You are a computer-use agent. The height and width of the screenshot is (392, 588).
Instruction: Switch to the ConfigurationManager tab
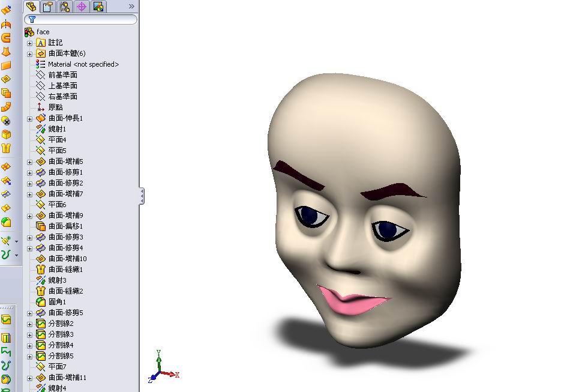pos(64,7)
